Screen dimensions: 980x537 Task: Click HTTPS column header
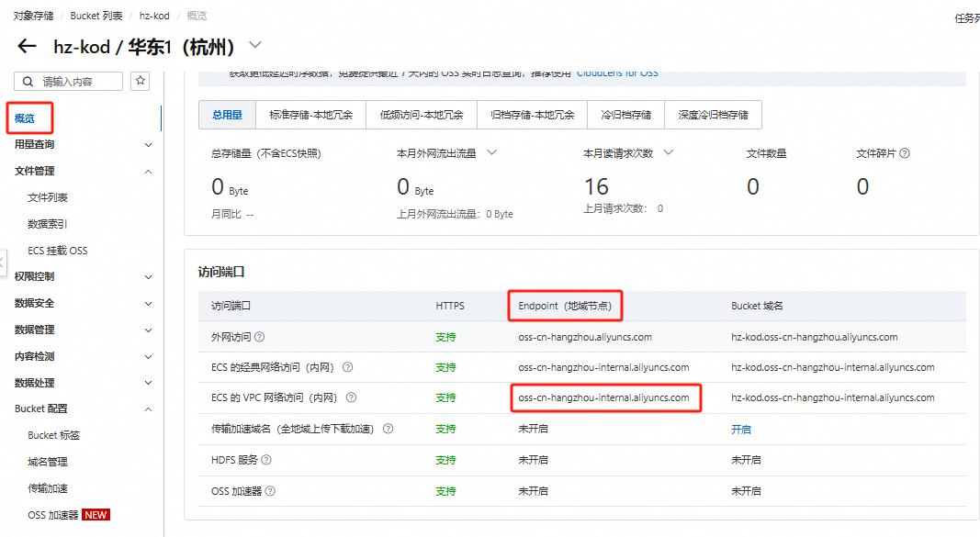pyautogui.click(x=450, y=306)
